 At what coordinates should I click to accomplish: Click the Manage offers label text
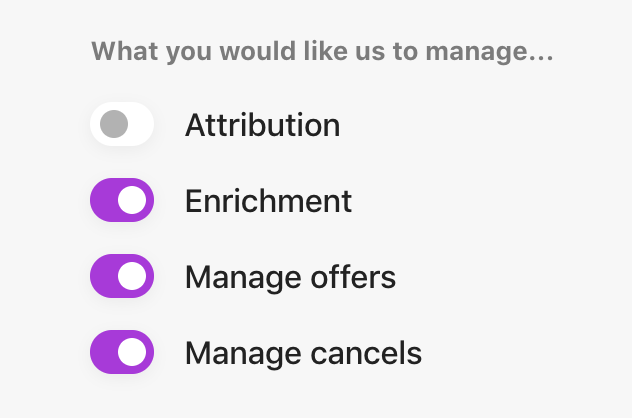point(290,277)
